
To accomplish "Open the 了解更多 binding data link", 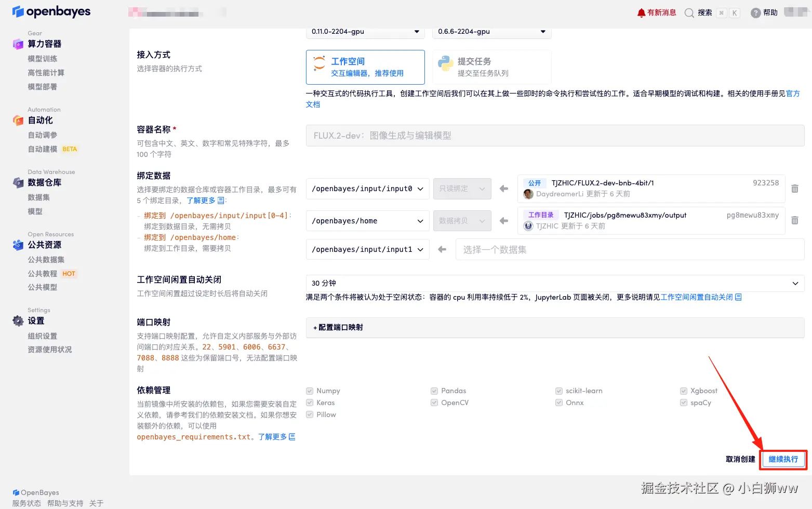I will tap(205, 200).
